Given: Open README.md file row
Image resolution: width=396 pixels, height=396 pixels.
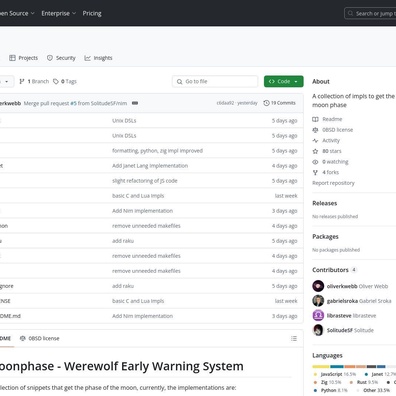Looking at the screenshot, I should 151,316.
